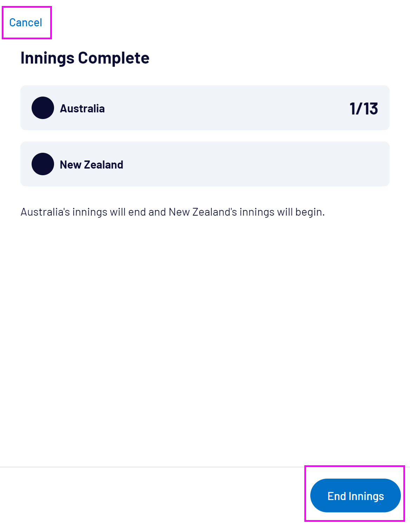The image size is (410, 532).
Task: Click the blank area below the message
Action: coord(205,334)
